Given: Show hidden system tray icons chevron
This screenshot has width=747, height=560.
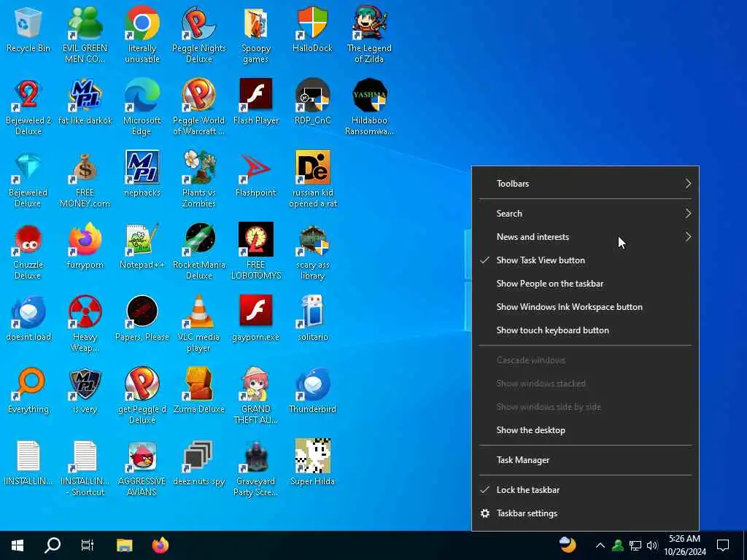Looking at the screenshot, I should click(600, 545).
